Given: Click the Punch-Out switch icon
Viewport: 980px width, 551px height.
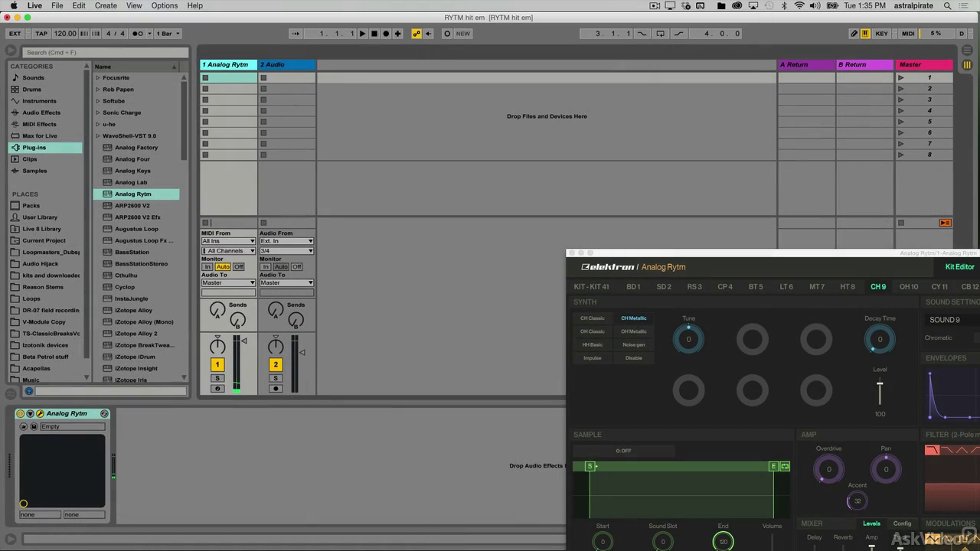Looking at the screenshot, I should coord(678,34).
